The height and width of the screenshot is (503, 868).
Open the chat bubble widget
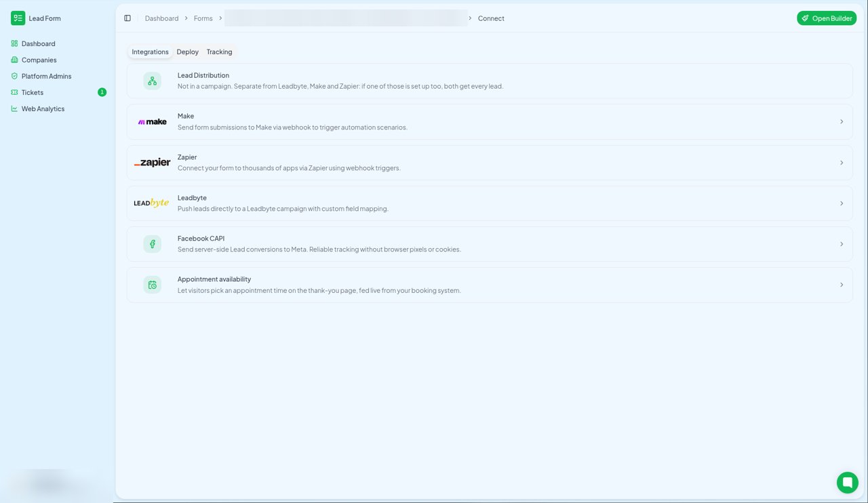click(847, 483)
